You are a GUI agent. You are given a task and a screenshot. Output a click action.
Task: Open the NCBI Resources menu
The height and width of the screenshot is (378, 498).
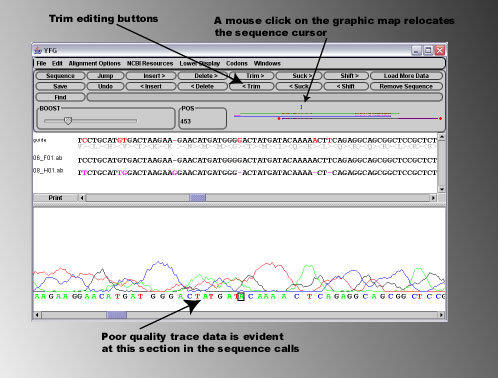pos(150,63)
